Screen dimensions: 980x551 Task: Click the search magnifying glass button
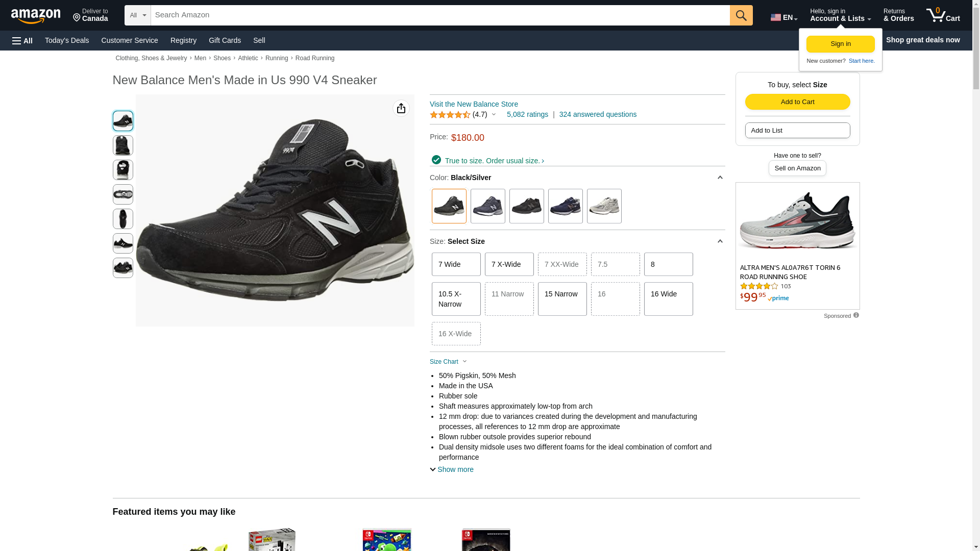coord(741,15)
